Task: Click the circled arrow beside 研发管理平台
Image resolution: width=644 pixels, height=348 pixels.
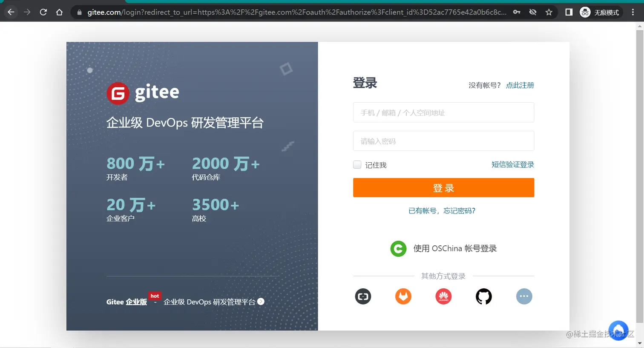Action: 261,302
